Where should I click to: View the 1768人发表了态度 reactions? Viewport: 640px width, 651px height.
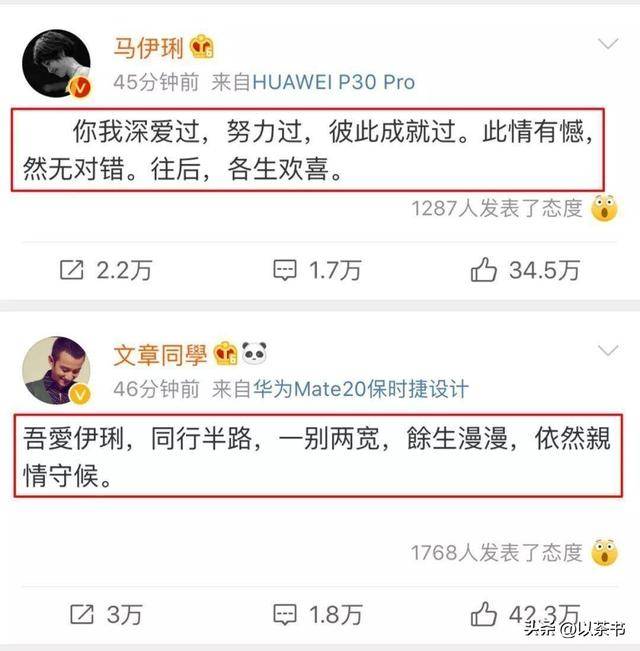(x=497, y=553)
